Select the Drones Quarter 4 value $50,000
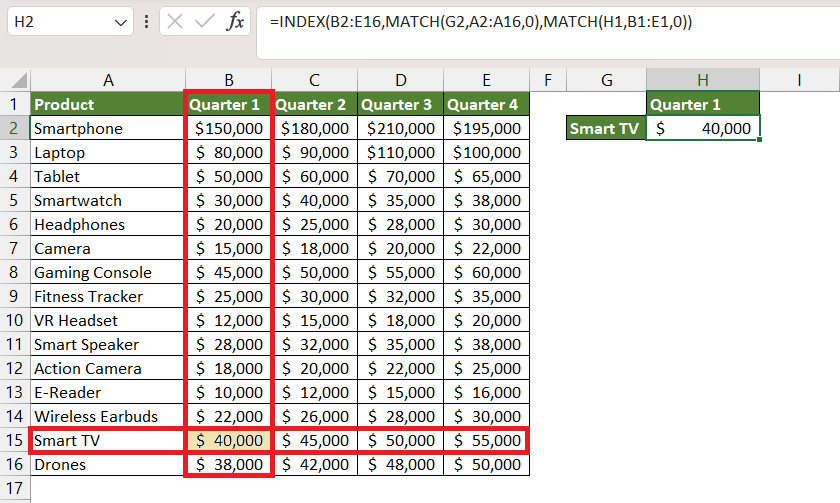840x503 pixels. coord(486,464)
